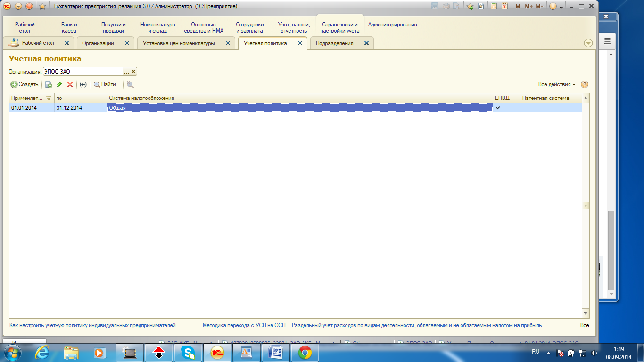
Task: Click the help question-mark icon
Action: click(585, 85)
